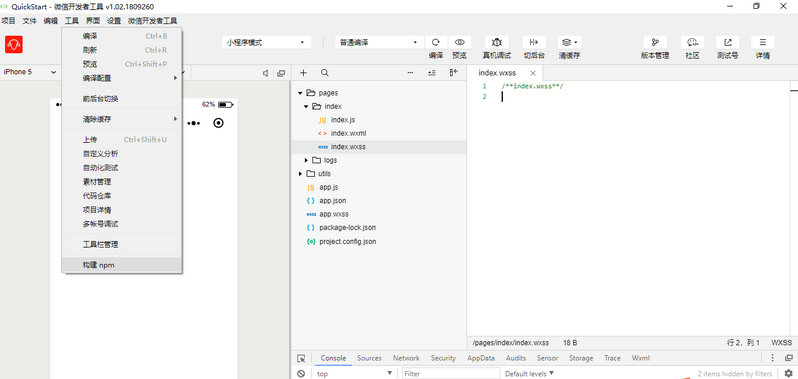Detach the simulator window icon
The image size is (798, 379).
281,73
